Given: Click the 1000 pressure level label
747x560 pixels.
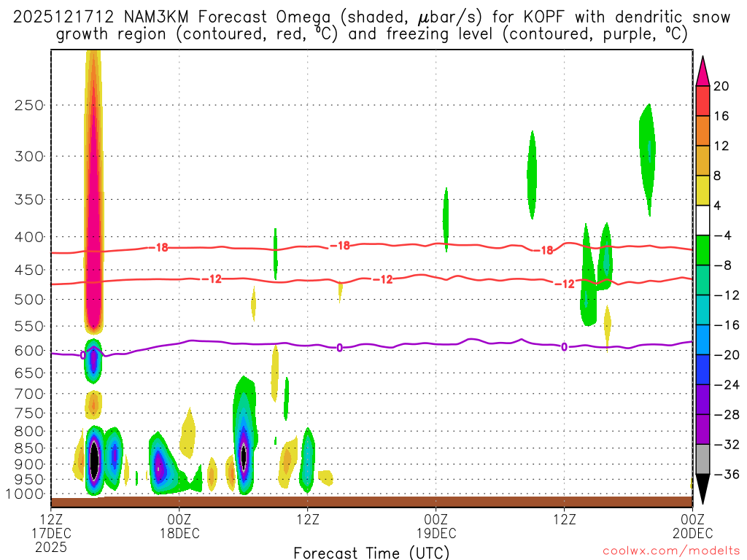Looking at the screenshot, I should pos(26,494).
